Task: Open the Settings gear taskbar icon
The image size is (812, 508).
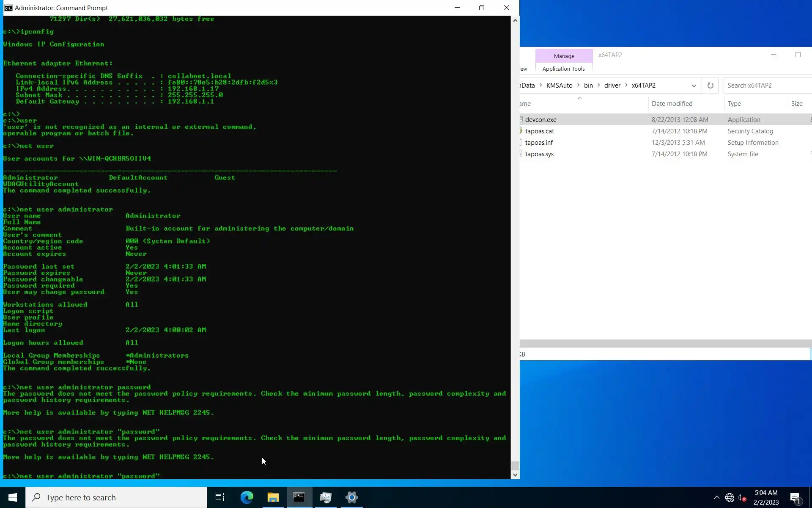Action: point(351,497)
